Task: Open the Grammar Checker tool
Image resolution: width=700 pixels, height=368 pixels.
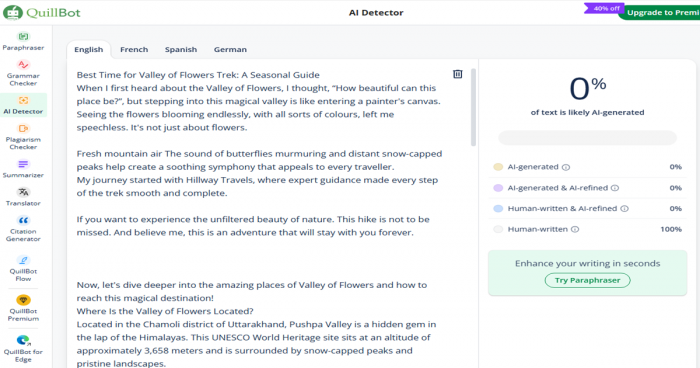Action: [23, 73]
